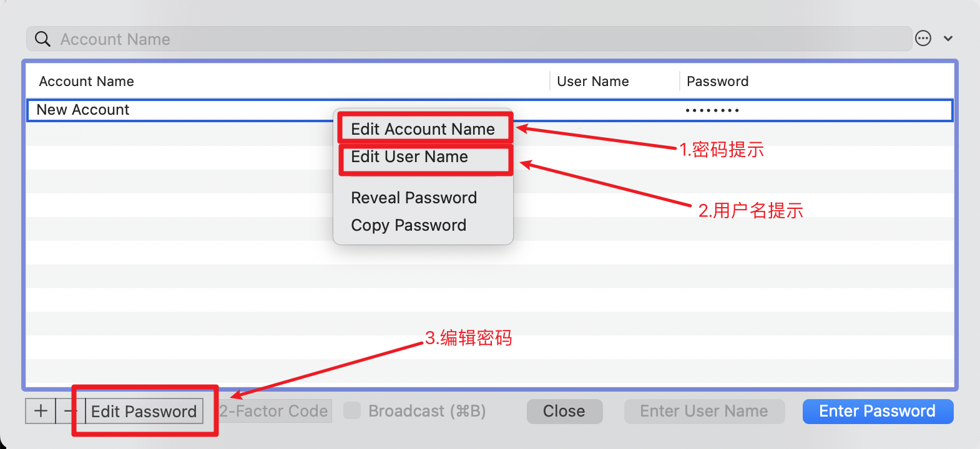
Task: Click the search magnifier icon
Action: [x=42, y=39]
